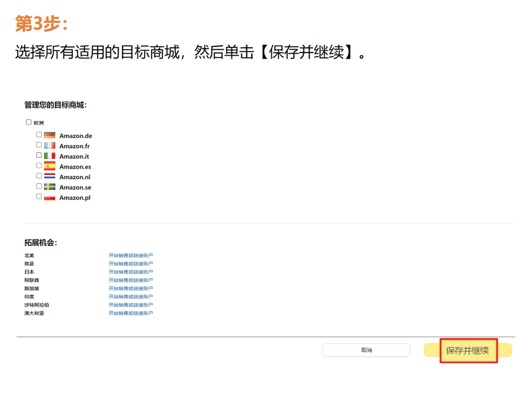This screenshot has height=394, width=532.
Task: Click the link beside 澳大利亚
Action: coord(131,313)
